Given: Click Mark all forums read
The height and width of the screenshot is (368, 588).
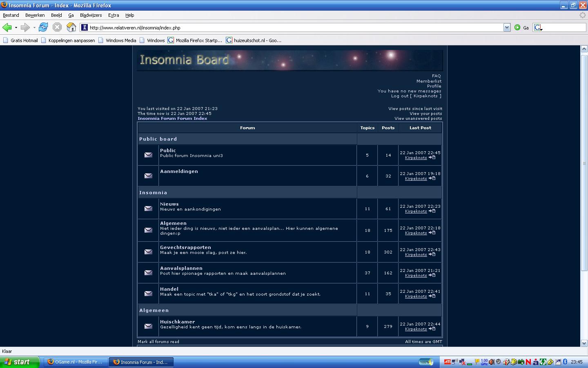Looking at the screenshot, I should 158,341.
